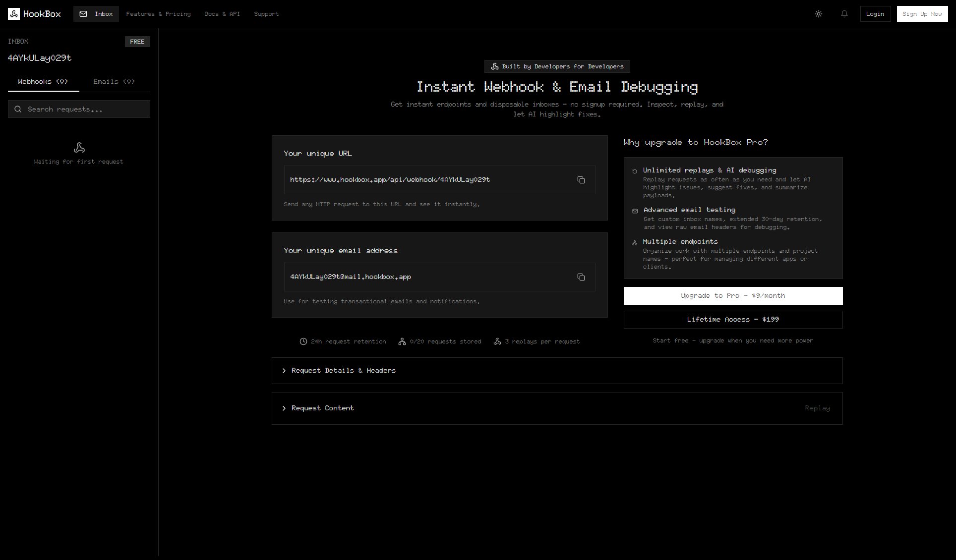Select the webhook URL text
This screenshot has height=560, width=956.
coord(390,180)
